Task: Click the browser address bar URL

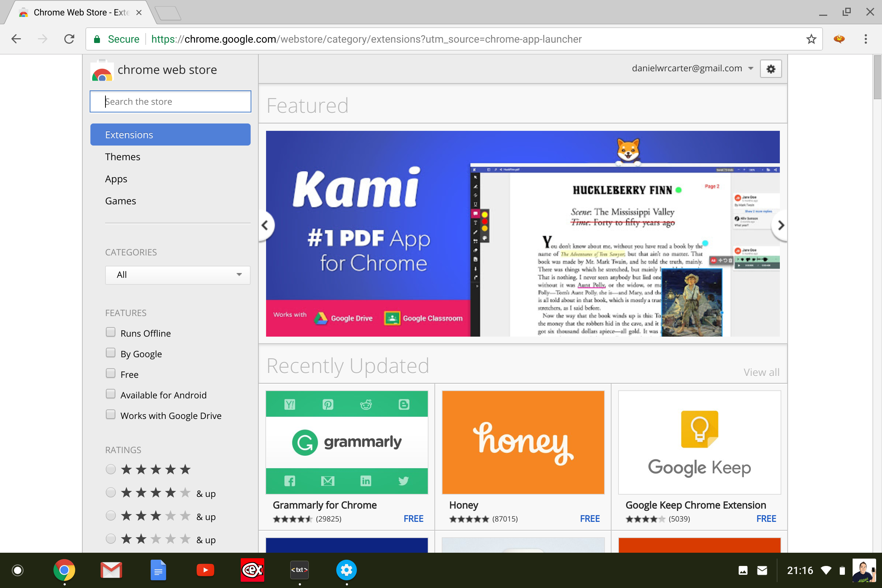Action: point(366,39)
